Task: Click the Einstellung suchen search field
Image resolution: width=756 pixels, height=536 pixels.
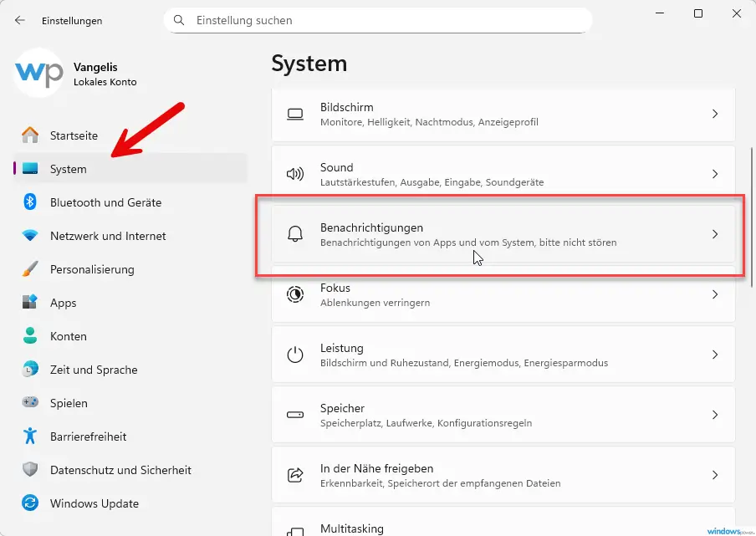Action: [x=385, y=20]
